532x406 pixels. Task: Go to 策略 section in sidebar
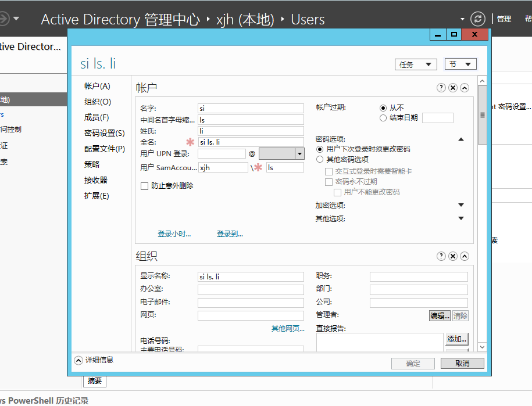pos(92,164)
